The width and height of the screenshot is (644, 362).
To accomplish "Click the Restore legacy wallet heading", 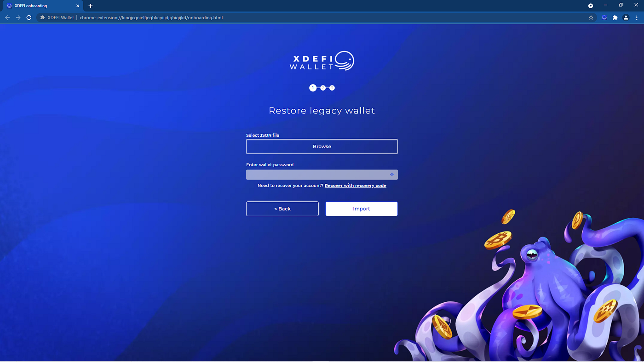I will click(x=322, y=111).
